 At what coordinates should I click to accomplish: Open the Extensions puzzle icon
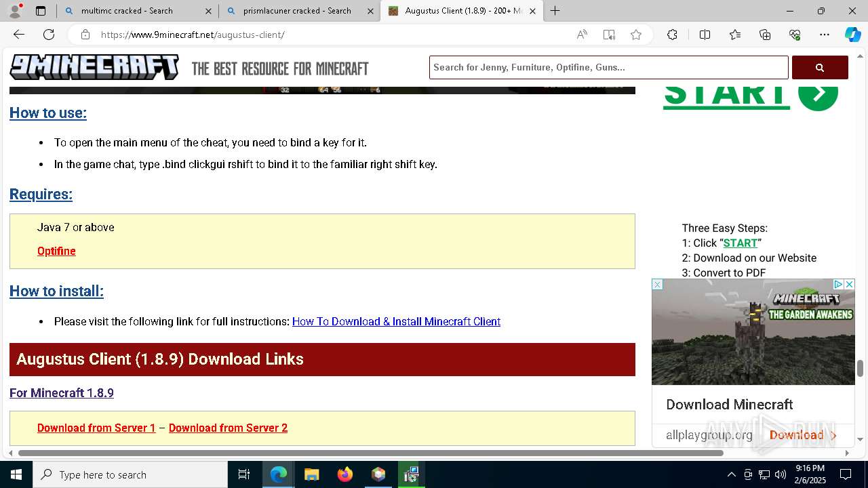tap(672, 35)
